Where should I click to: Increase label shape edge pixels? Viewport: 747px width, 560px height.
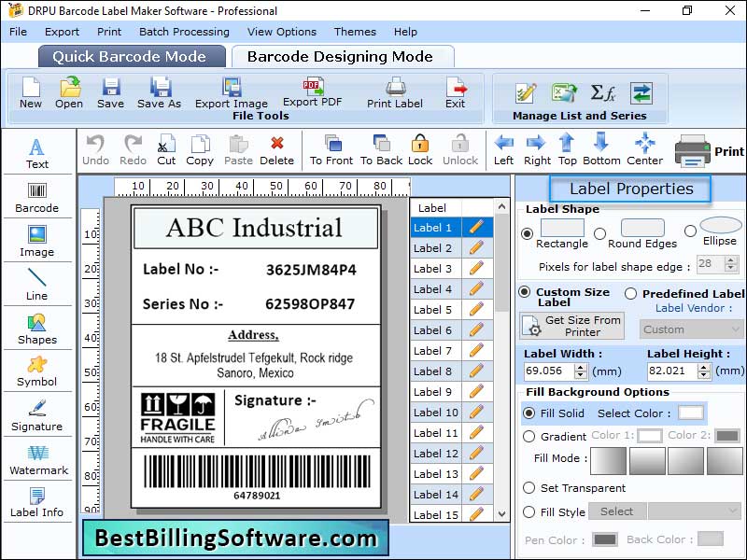click(x=730, y=259)
